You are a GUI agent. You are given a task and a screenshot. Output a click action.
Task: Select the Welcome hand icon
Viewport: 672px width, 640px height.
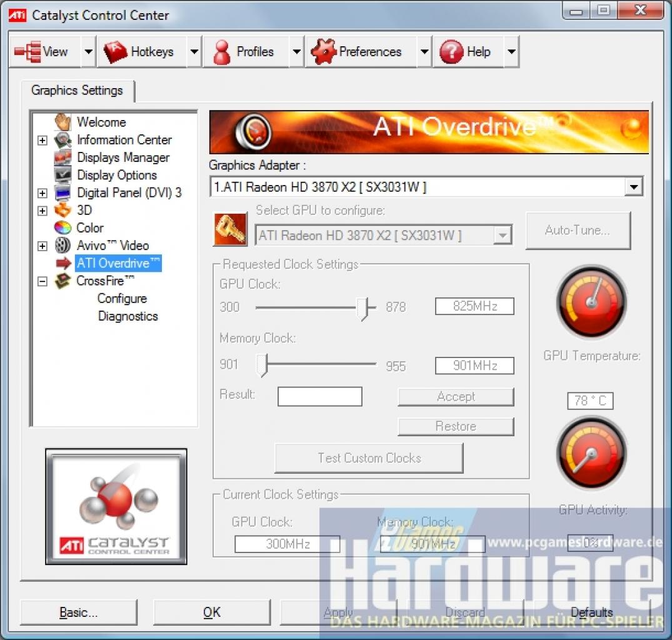pos(63,122)
